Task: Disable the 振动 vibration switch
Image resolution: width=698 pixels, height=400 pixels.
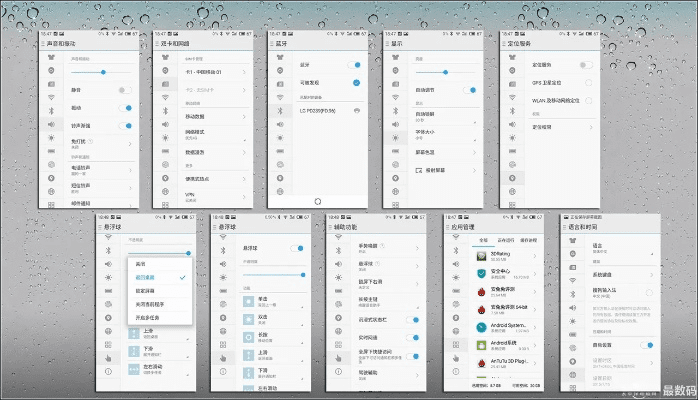Action: [125, 107]
